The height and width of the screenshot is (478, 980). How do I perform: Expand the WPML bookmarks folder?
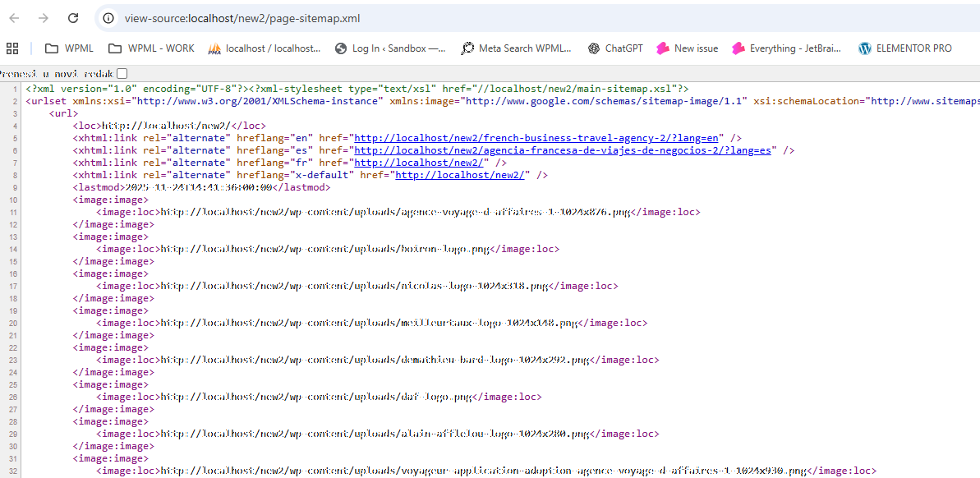[69, 48]
